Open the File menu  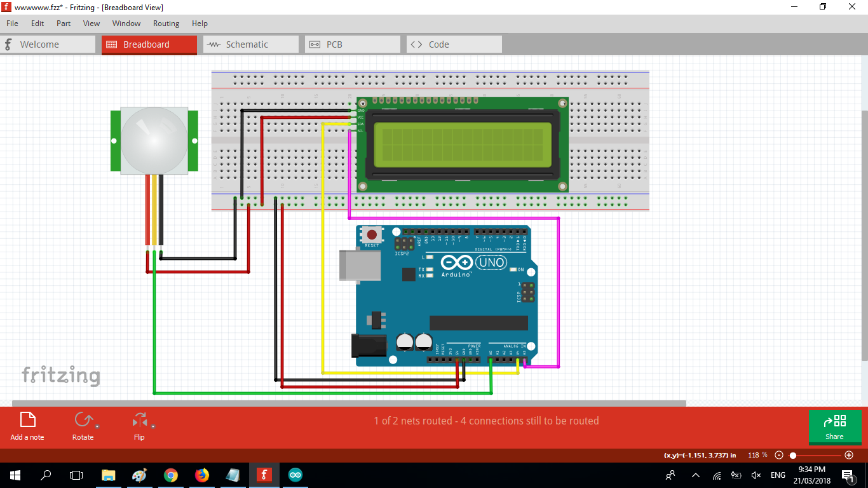pyautogui.click(x=12, y=24)
